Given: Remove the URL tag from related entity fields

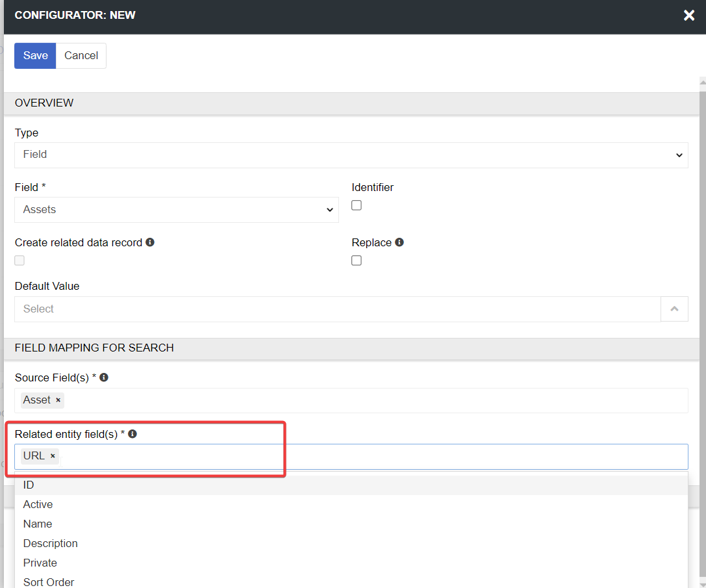Looking at the screenshot, I should tap(53, 456).
